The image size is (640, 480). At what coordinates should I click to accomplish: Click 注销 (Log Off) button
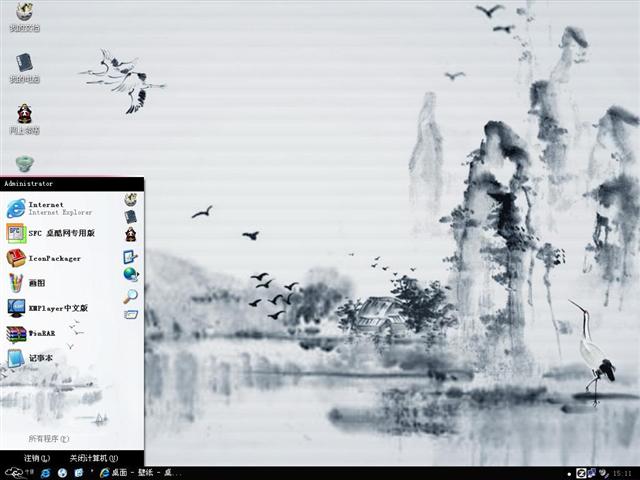pos(37,457)
